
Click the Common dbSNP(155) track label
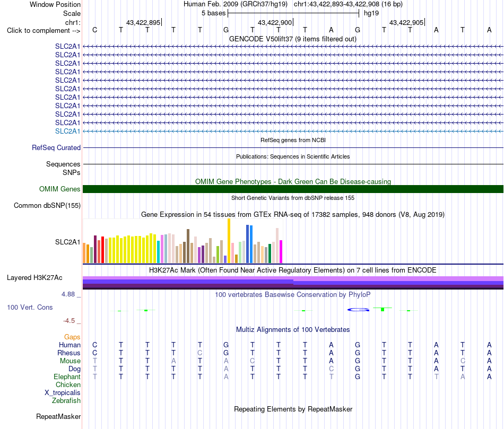[x=47, y=205]
